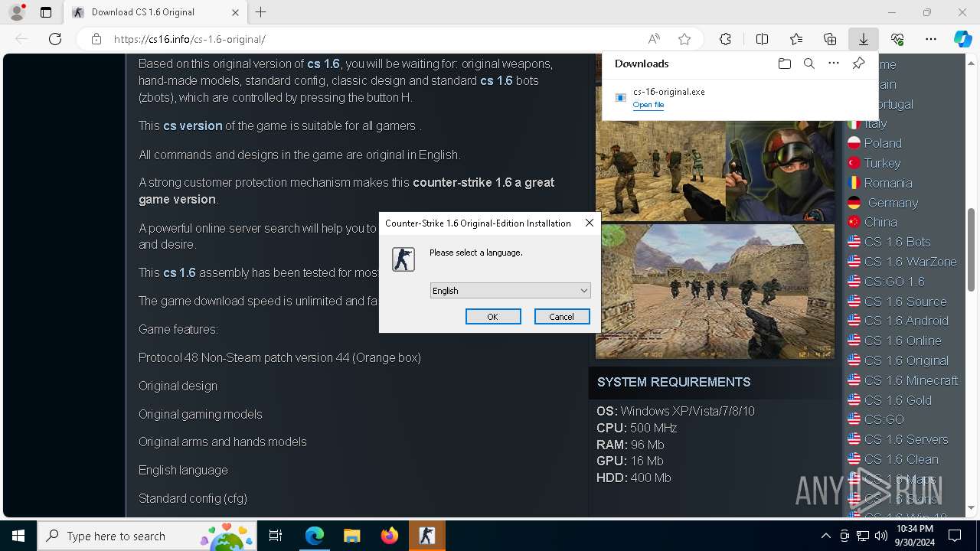Go to CS 1.6 Servers page

click(x=906, y=439)
